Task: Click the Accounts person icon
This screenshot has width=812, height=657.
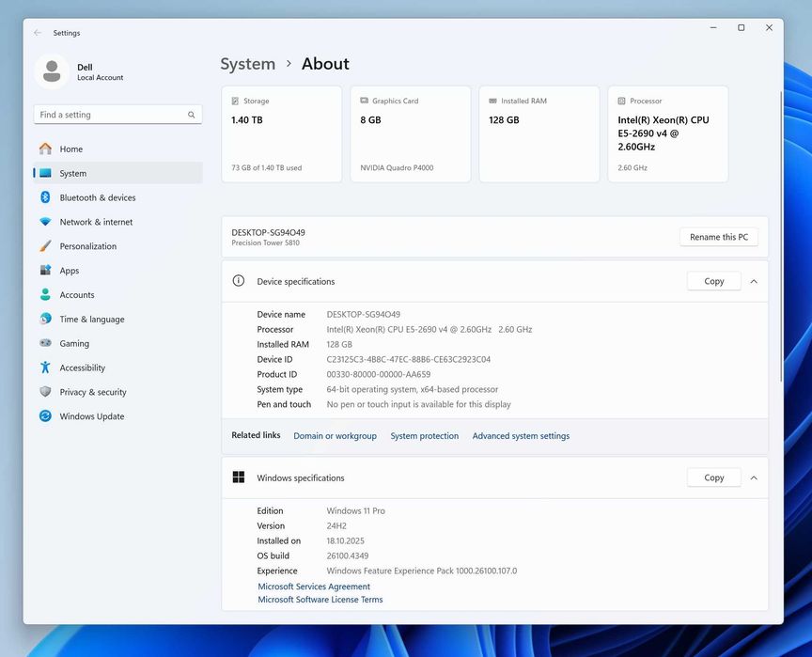Action: [x=45, y=294]
